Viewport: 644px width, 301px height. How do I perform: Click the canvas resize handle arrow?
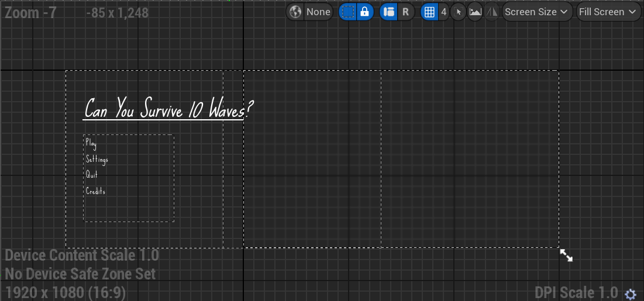pos(566,255)
